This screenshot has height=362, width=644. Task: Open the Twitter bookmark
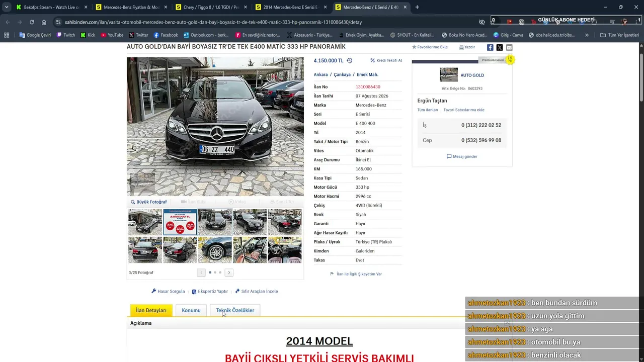(138, 35)
